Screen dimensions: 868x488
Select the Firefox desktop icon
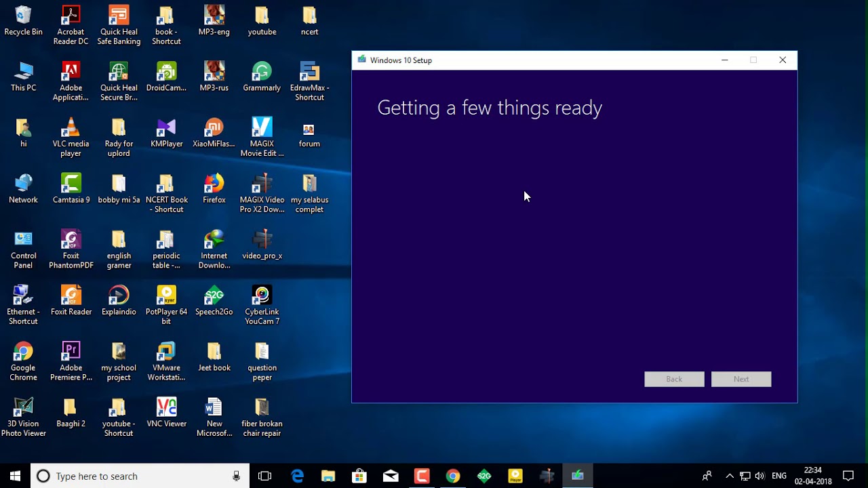pyautogui.click(x=214, y=188)
